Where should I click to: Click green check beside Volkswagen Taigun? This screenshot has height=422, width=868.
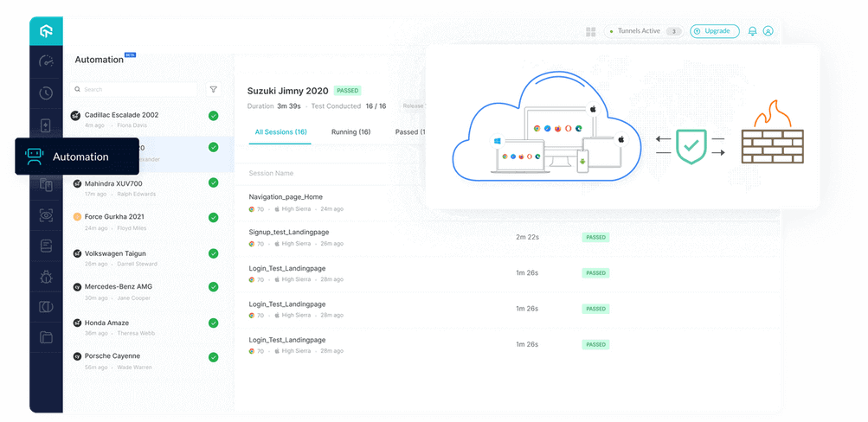pyautogui.click(x=213, y=253)
